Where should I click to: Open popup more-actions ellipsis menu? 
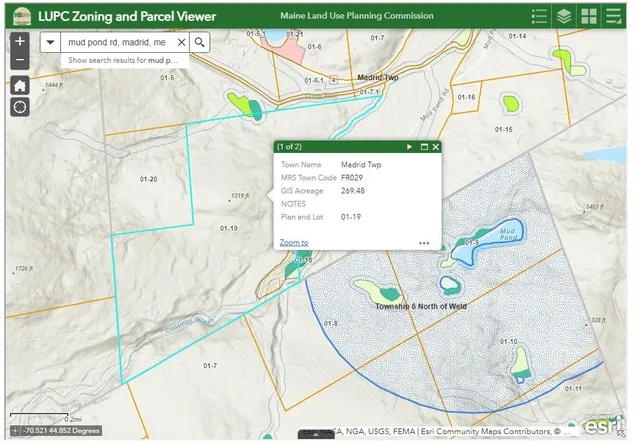click(x=424, y=242)
